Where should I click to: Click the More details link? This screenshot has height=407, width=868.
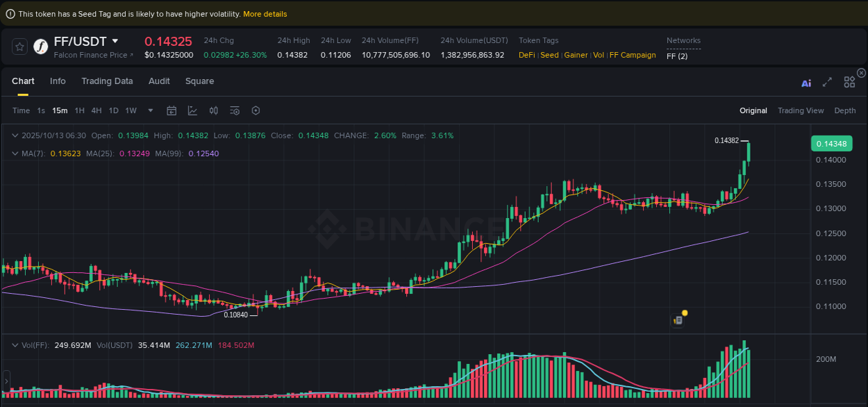tap(265, 13)
